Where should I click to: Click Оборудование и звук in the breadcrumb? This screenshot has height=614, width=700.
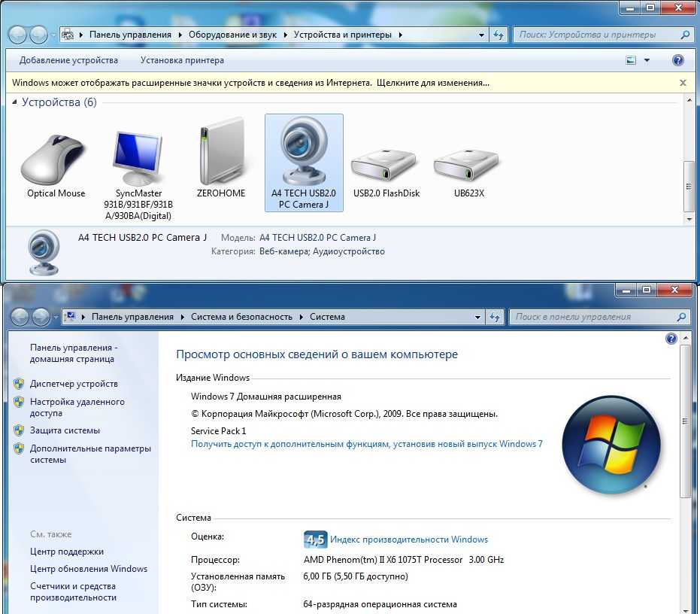click(x=232, y=35)
